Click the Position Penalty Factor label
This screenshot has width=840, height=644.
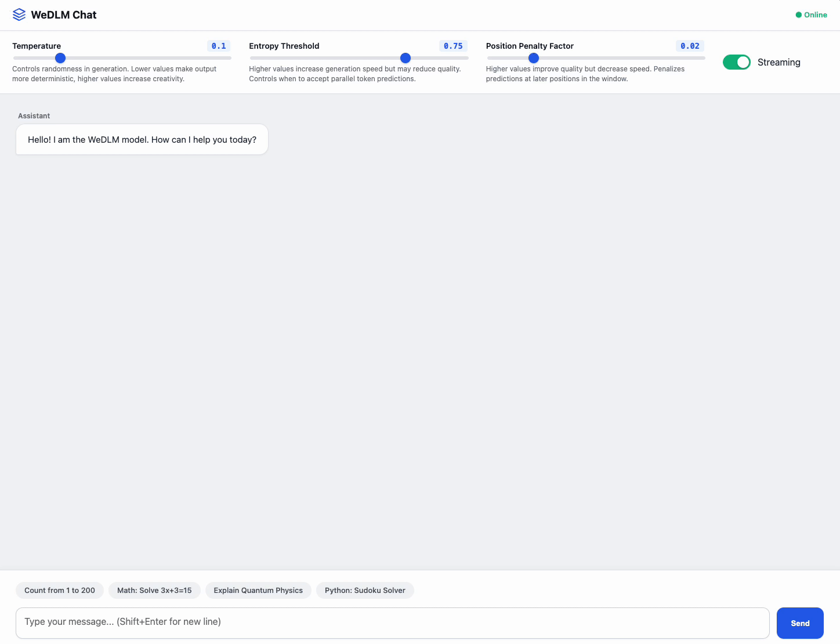point(530,46)
